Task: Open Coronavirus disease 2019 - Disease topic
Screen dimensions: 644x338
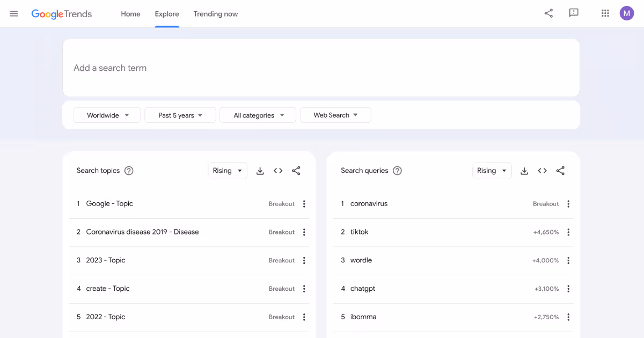Action: tap(142, 232)
